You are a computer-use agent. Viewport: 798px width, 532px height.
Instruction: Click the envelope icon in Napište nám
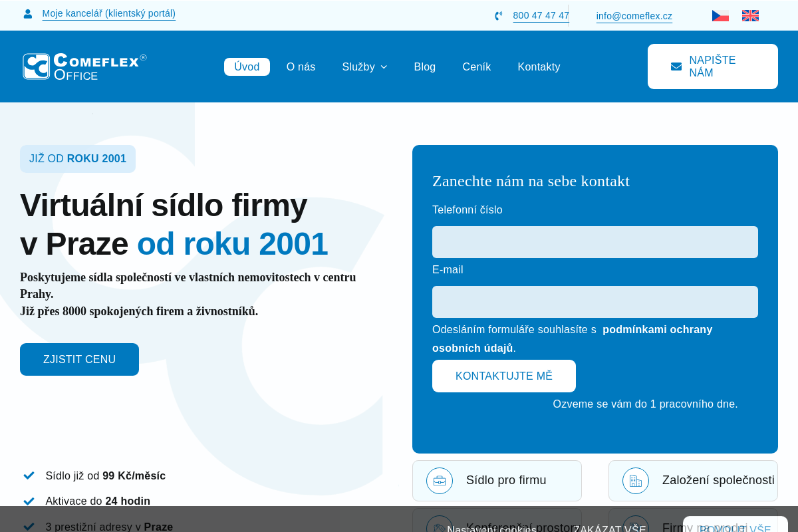[676, 66]
